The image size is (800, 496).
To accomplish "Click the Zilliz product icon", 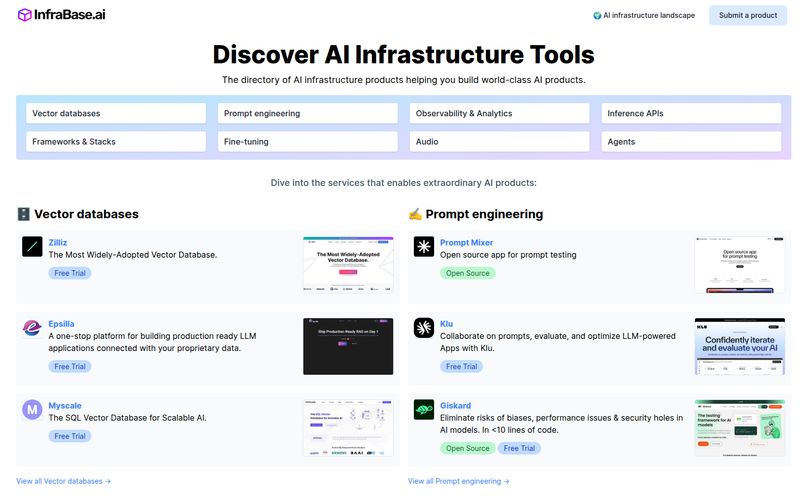I will (x=32, y=246).
